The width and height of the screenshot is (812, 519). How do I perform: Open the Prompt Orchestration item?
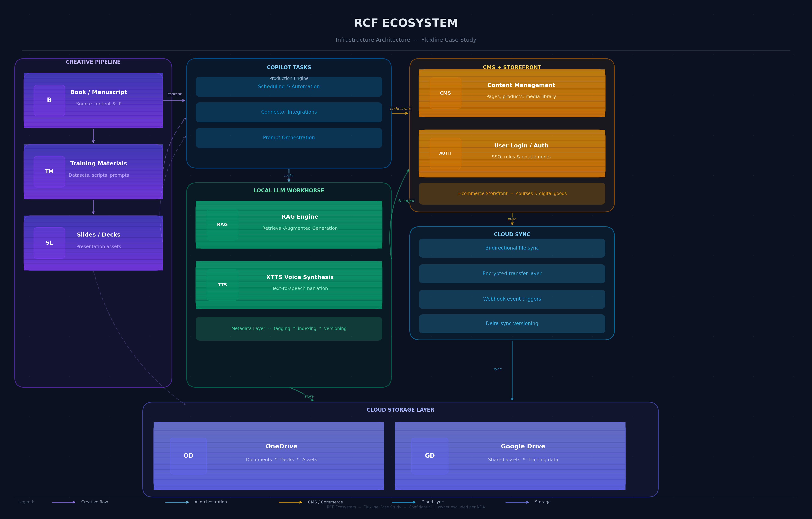[289, 138]
